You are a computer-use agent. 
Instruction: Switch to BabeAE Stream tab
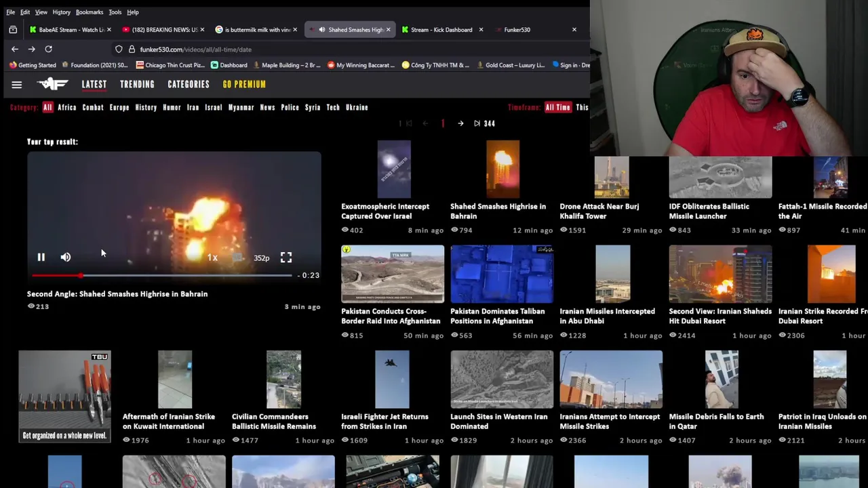coord(71,30)
